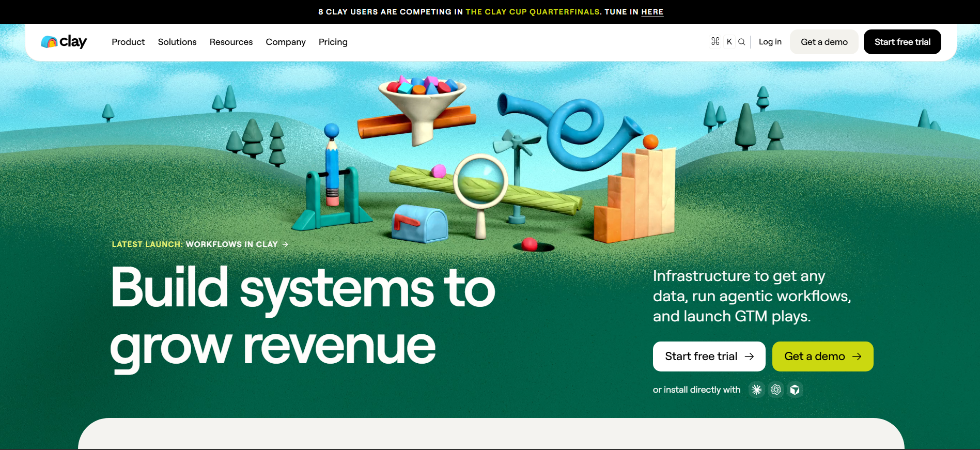
Task: Click the black Start free trial button
Action: (903, 42)
